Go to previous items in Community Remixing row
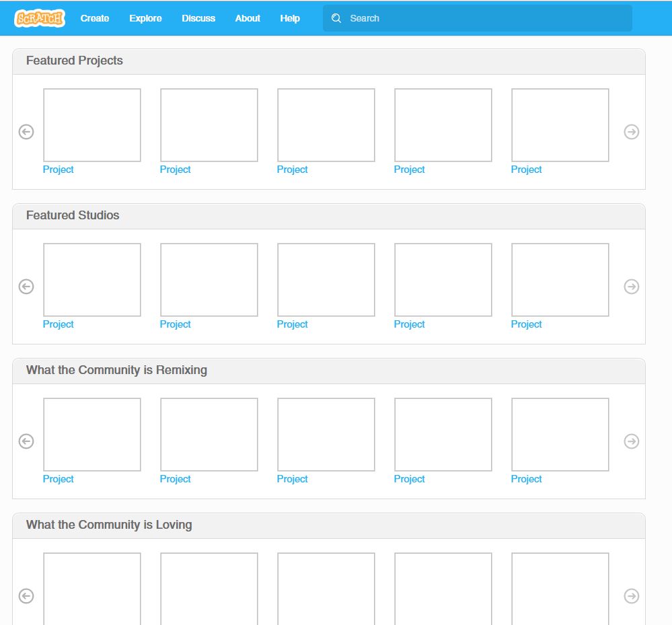 point(26,441)
